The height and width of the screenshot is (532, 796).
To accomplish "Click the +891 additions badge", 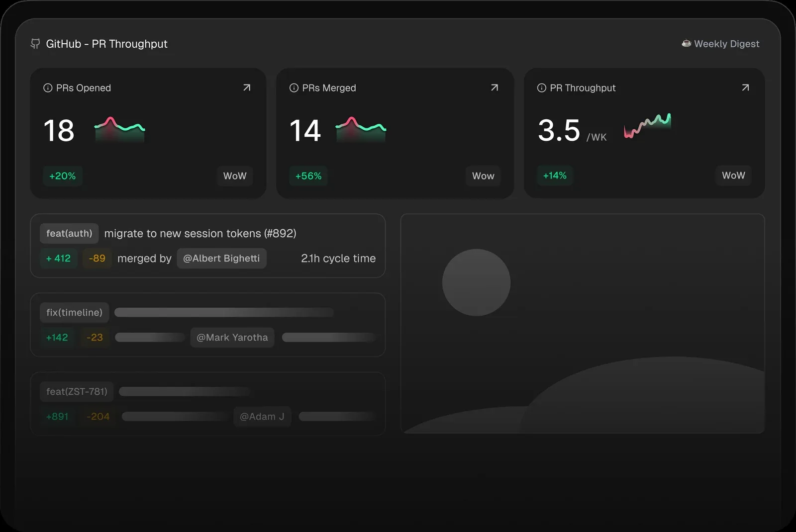I will coord(57,416).
